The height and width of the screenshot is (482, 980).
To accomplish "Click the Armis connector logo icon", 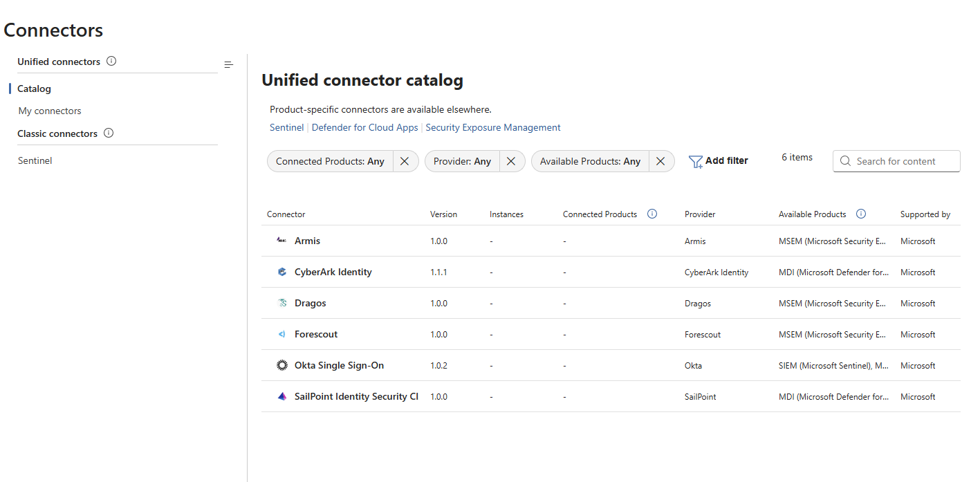I will (281, 241).
